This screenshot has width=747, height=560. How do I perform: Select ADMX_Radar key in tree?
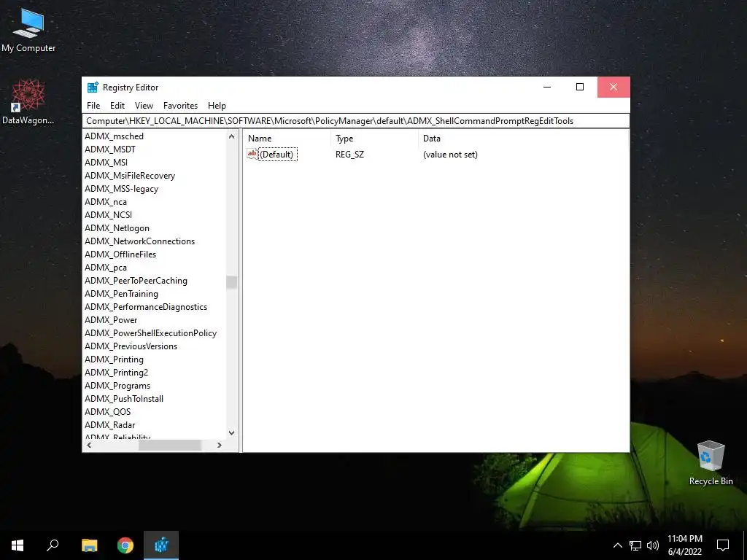click(x=109, y=425)
